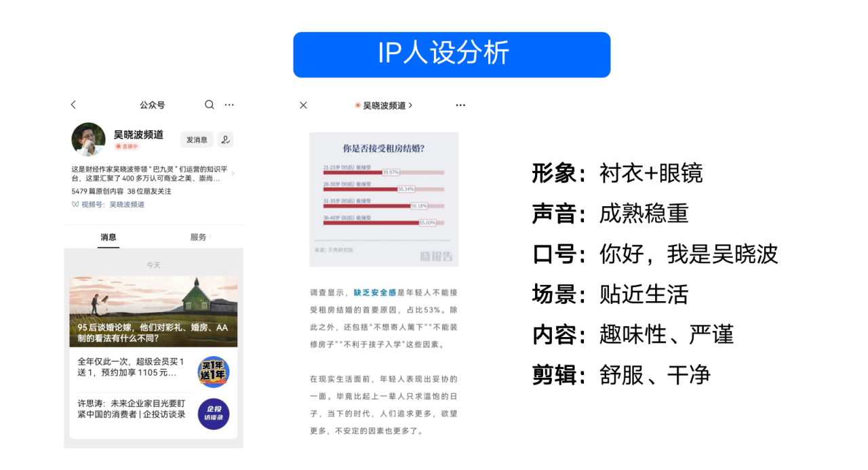The width and height of the screenshot is (868, 470).
Task: Open the 视频号: 吴晓波频道 link
Action: [108, 204]
